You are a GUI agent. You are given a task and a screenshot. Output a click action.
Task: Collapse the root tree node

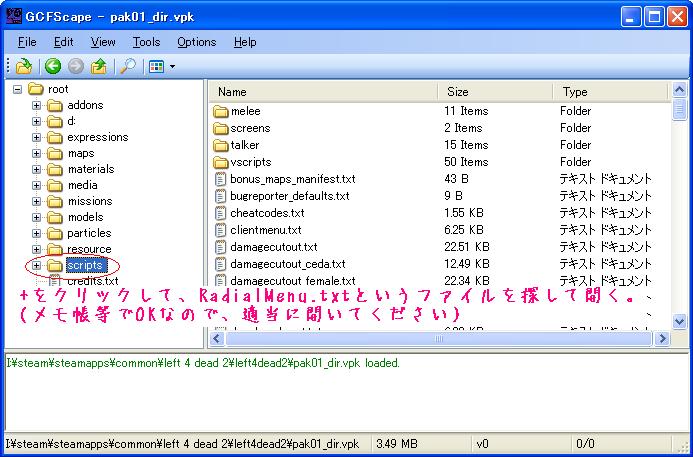[17, 89]
